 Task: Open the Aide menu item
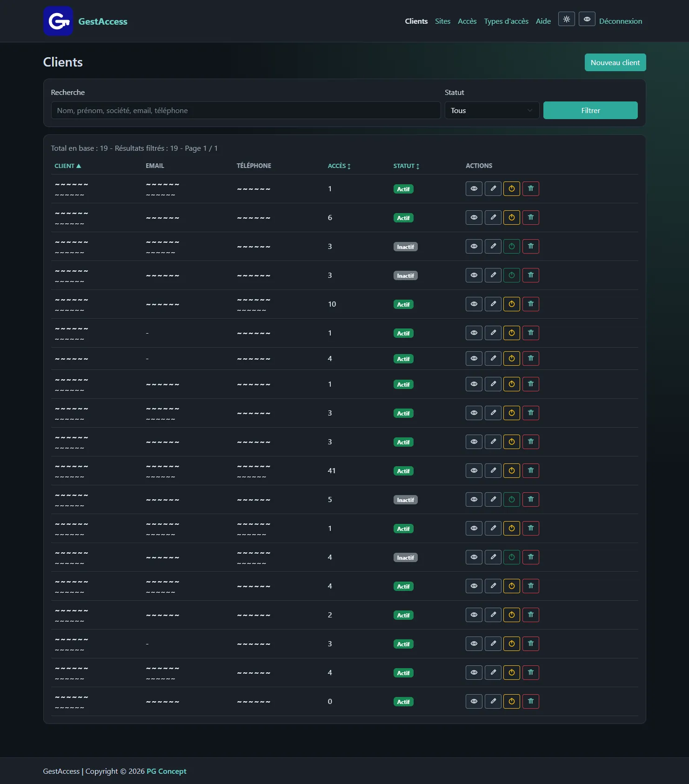tap(543, 21)
